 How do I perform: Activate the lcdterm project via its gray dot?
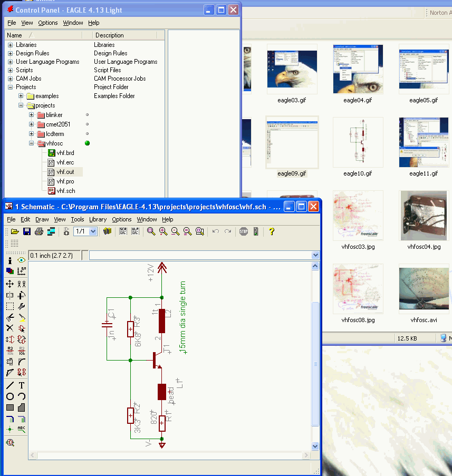pos(87,133)
